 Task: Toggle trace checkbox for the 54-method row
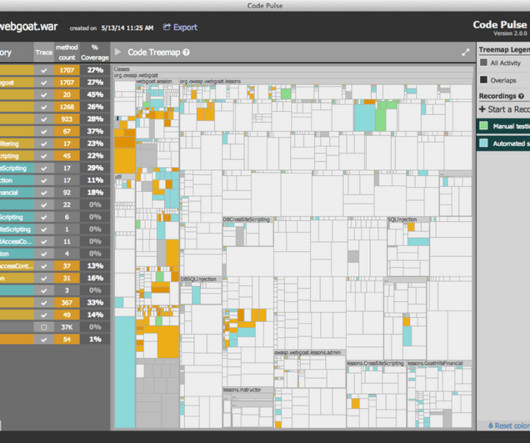point(44,339)
